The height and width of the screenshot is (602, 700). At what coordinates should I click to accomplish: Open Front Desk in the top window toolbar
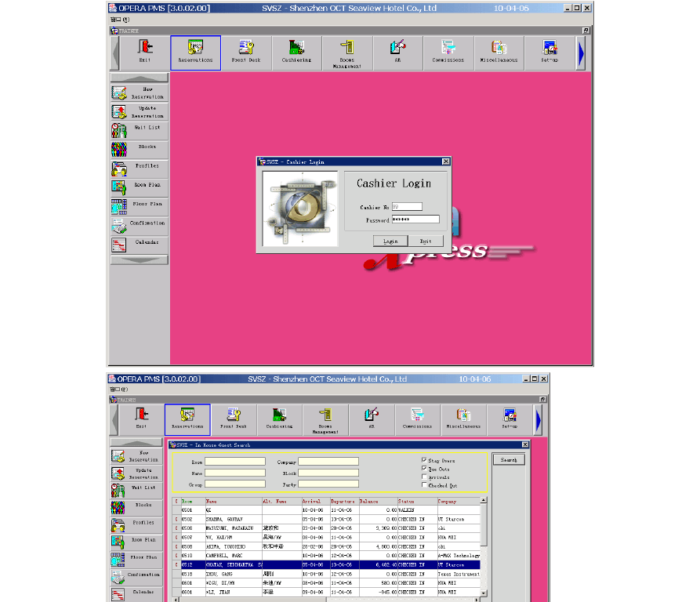pyautogui.click(x=246, y=52)
